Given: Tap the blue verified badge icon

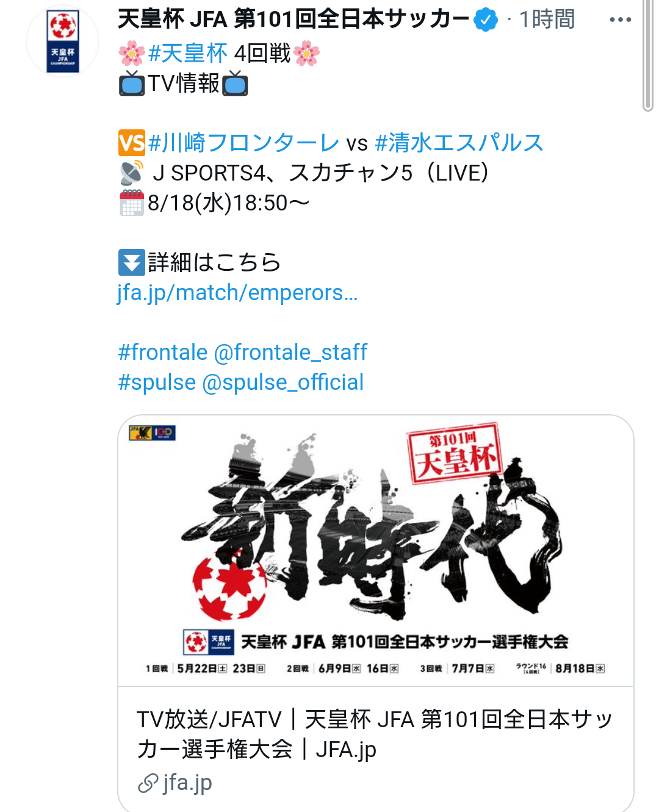Looking at the screenshot, I should pyautogui.click(x=486, y=20).
